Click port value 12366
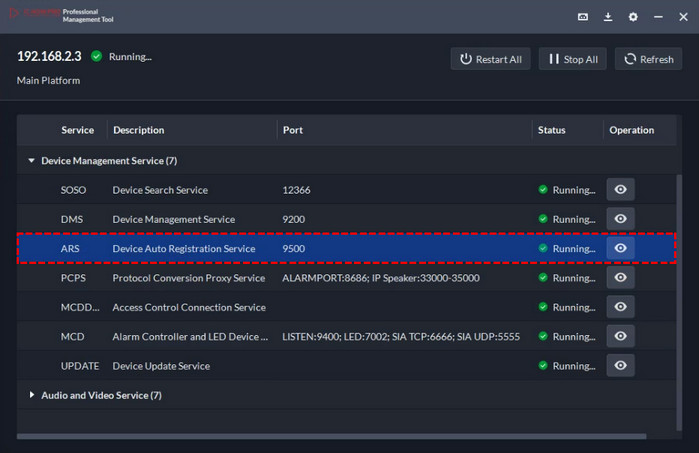 (296, 190)
